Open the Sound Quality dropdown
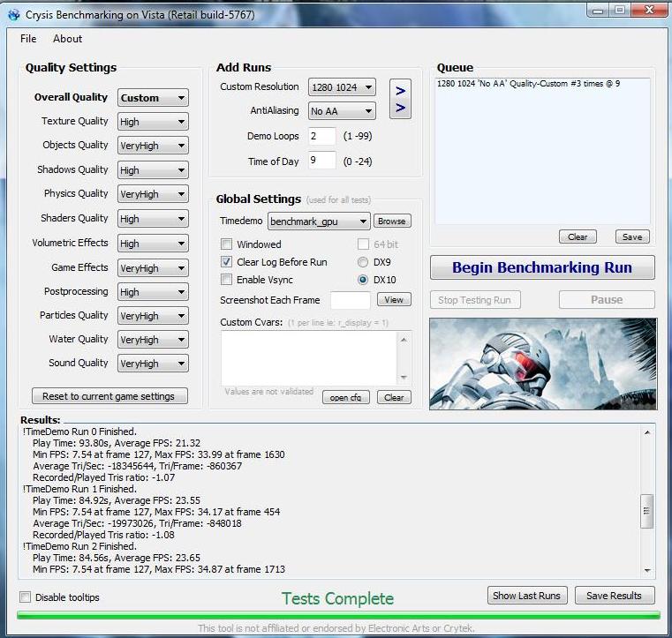The image size is (672, 638). point(153,363)
